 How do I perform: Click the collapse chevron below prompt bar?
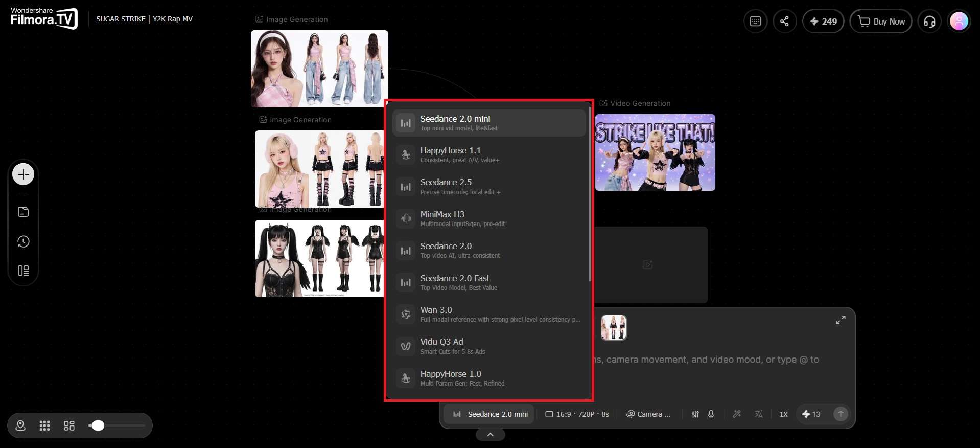pyautogui.click(x=490, y=435)
